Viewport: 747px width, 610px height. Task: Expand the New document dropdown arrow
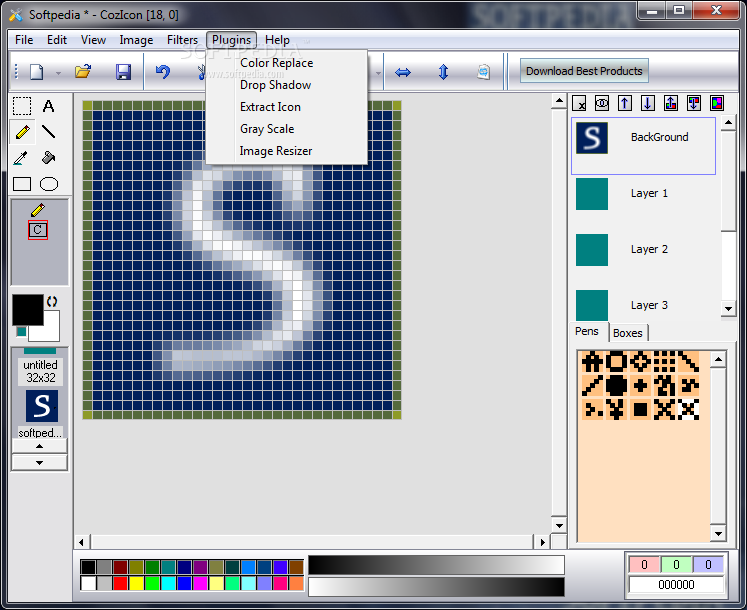(58, 73)
